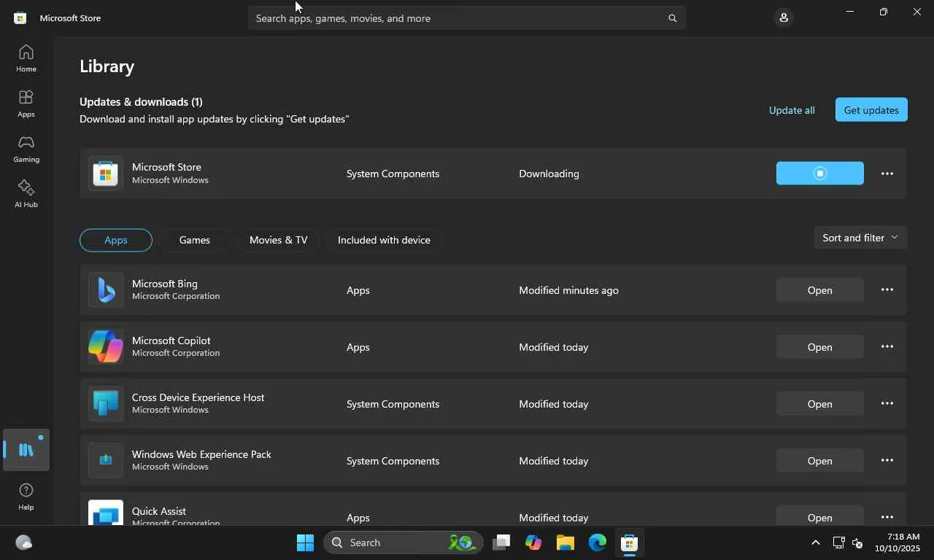Viewport: 934px width, 560px height.
Task: Open Help in the sidebar
Action: 26,497
